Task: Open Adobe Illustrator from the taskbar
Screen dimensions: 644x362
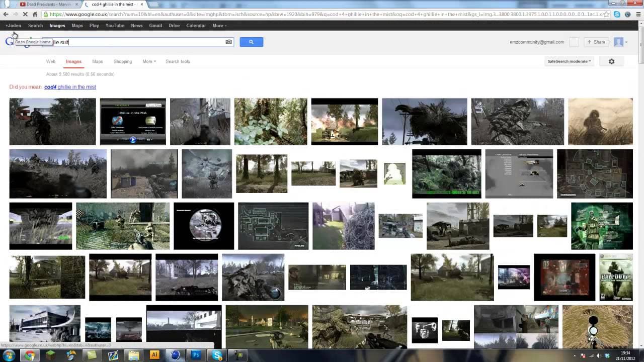Action: 154,355
